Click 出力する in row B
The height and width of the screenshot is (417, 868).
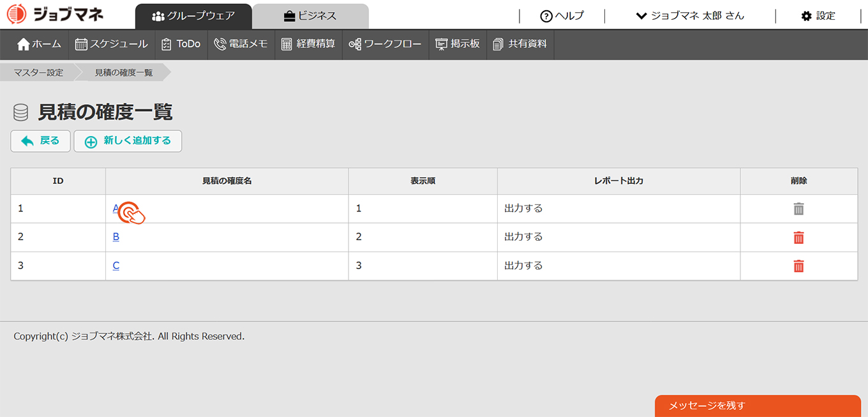(x=523, y=237)
